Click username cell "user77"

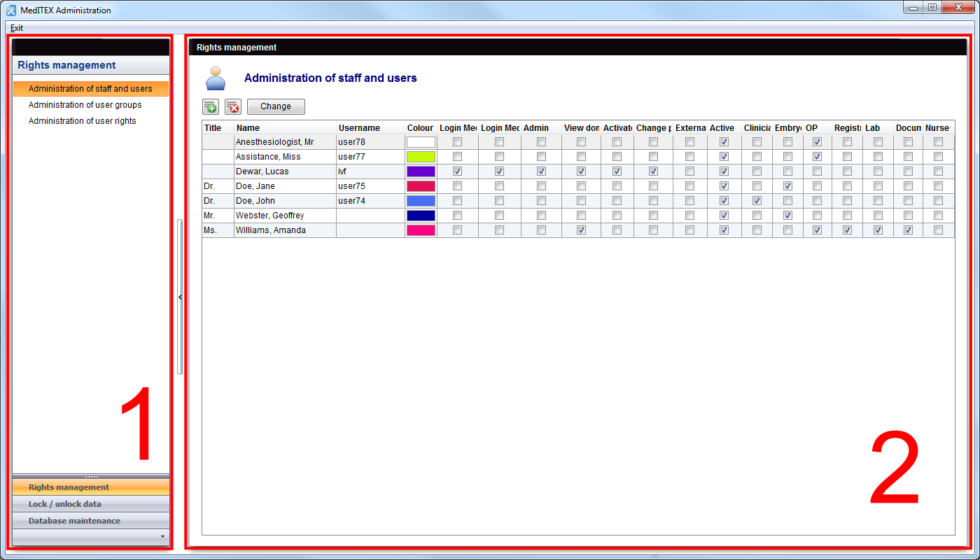tap(370, 157)
